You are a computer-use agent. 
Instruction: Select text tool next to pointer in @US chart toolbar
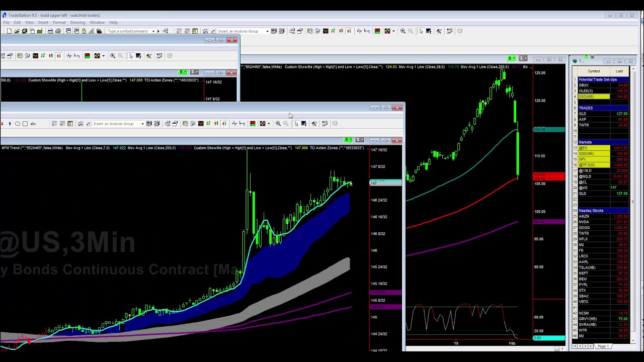pyautogui.click(x=304, y=123)
